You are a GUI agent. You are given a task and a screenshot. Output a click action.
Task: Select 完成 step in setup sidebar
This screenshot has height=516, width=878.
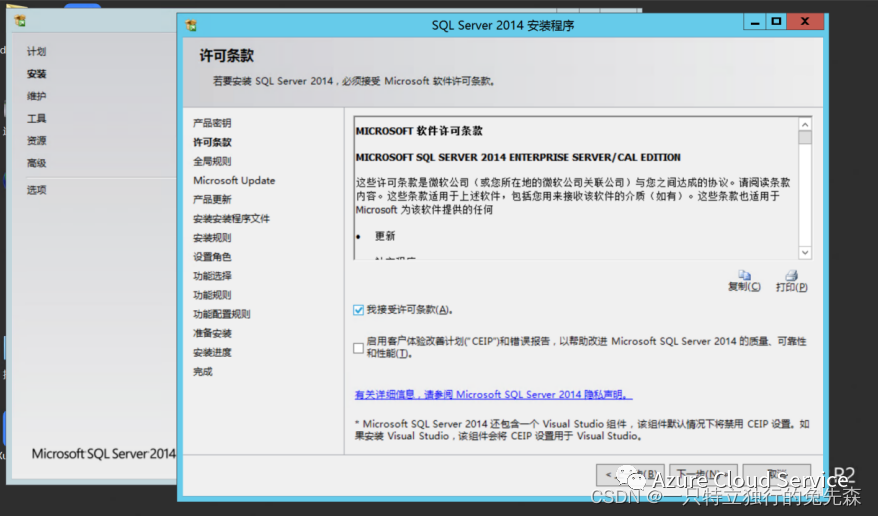click(x=203, y=372)
